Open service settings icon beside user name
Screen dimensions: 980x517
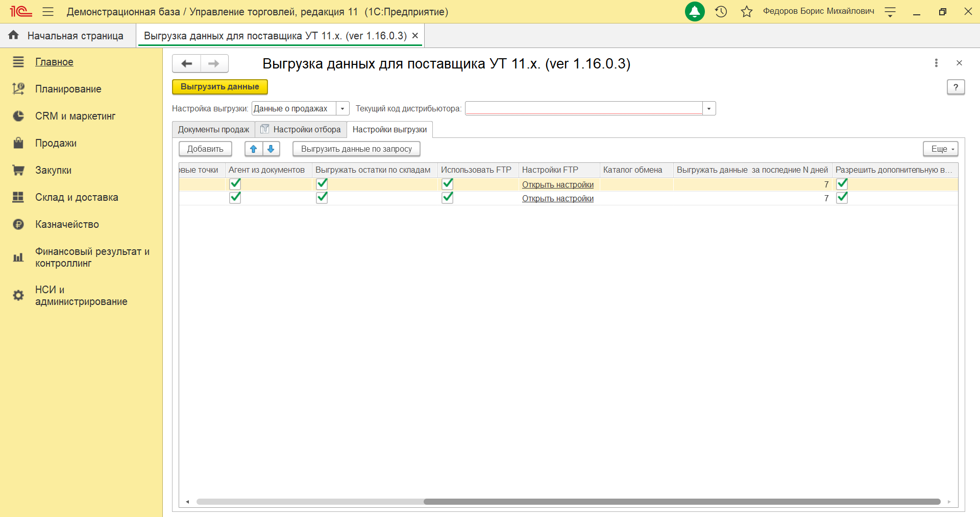pos(890,12)
